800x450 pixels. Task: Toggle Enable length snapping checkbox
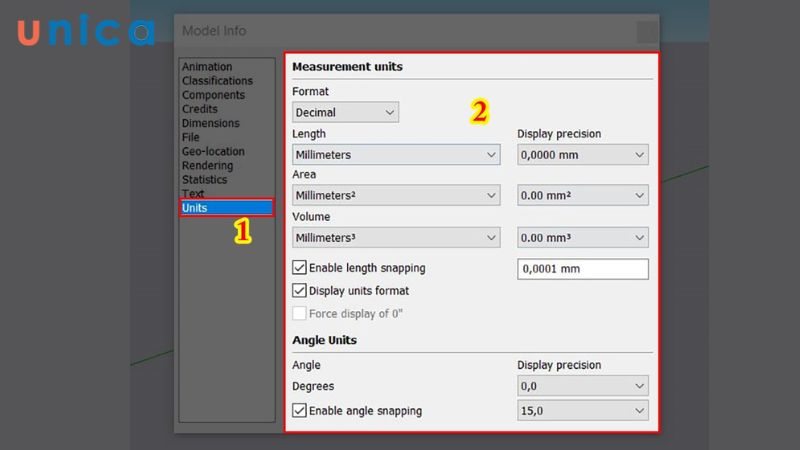click(x=300, y=268)
